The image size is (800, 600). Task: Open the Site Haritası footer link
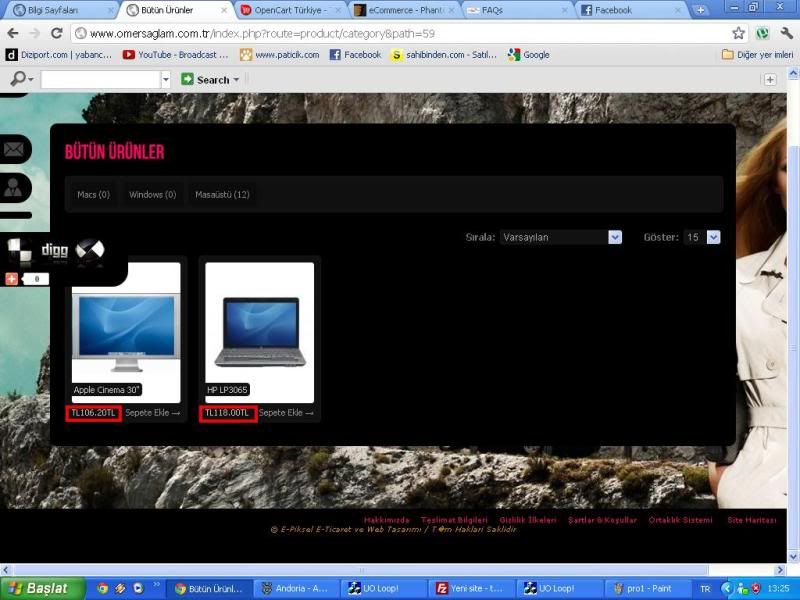[x=752, y=520]
